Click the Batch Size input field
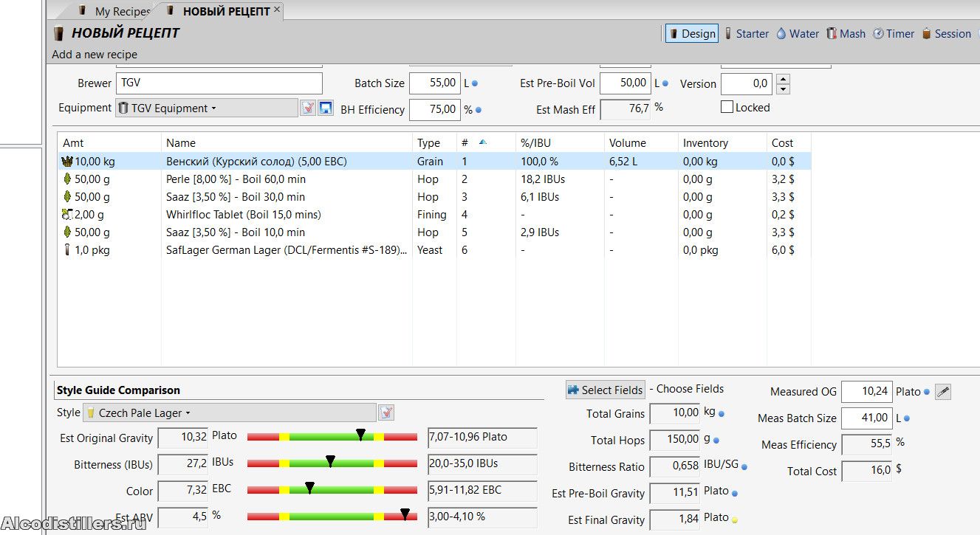This screenshot has width=980, height=535. point(434,83)
